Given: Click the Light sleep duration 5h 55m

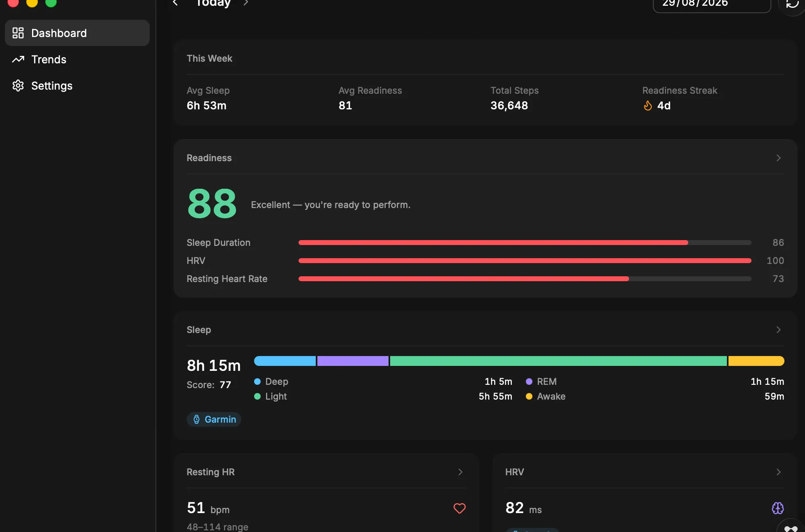Looking at the screenshot, I should [x=495, y=396].
